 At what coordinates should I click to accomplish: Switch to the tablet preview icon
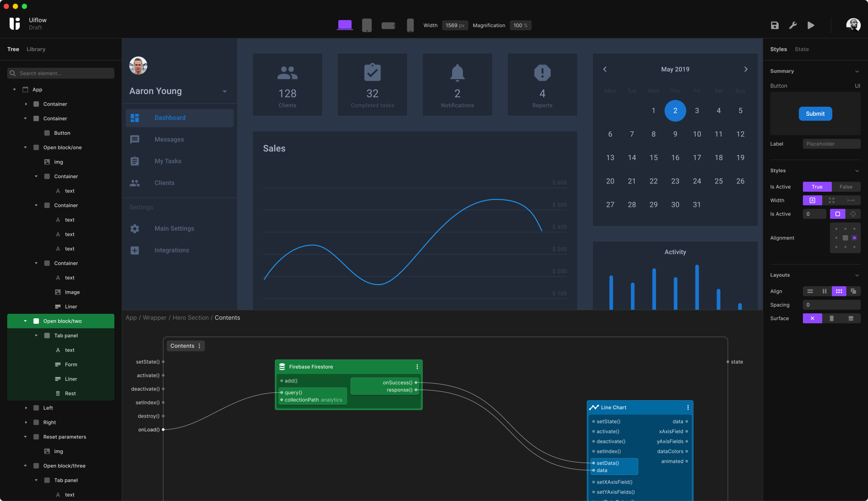click(367, 25)
